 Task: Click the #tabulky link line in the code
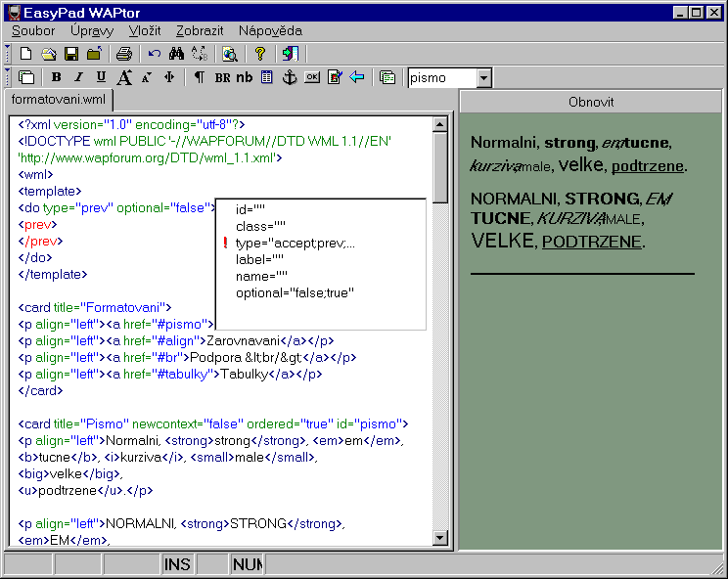coord(170,375)
